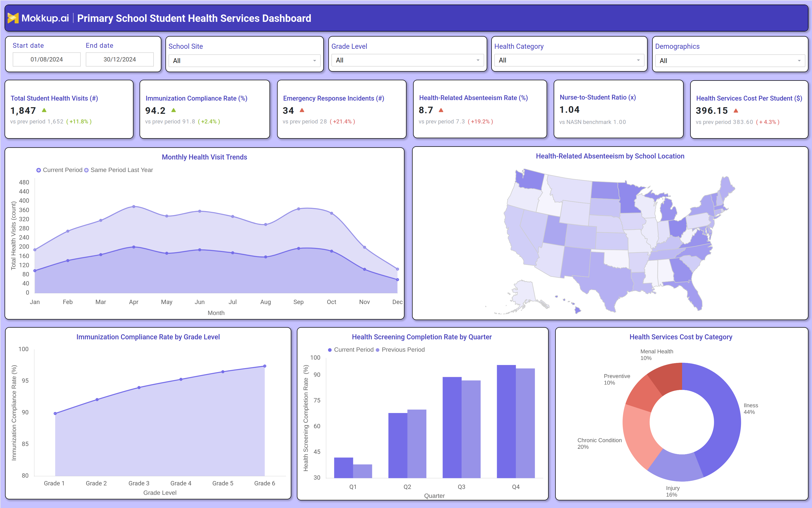Toggle Current Period legend in Health Screening chart
Image resolution: width=812 pixels, height=508 pixels.
click(351, 350)
